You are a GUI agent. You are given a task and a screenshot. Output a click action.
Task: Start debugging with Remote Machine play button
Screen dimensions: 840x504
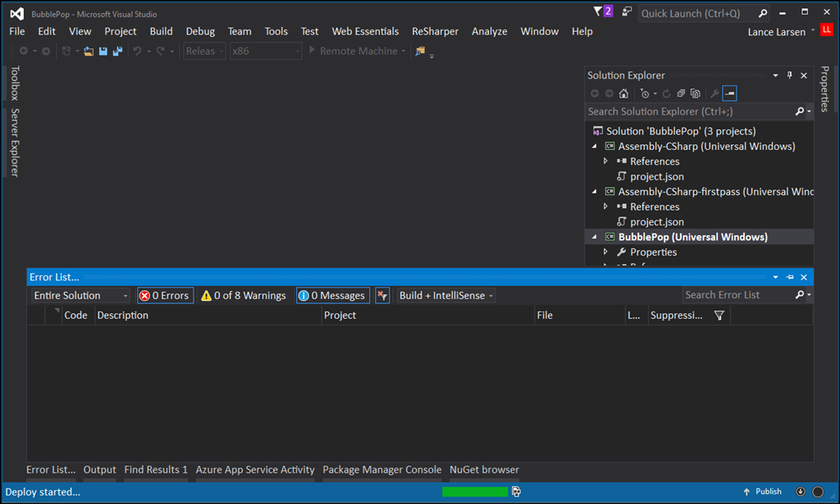(x=313, y=50)
